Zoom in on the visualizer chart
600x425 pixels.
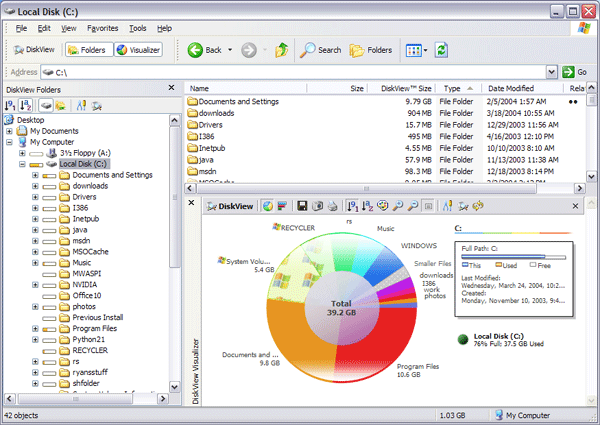coord(398,206)
